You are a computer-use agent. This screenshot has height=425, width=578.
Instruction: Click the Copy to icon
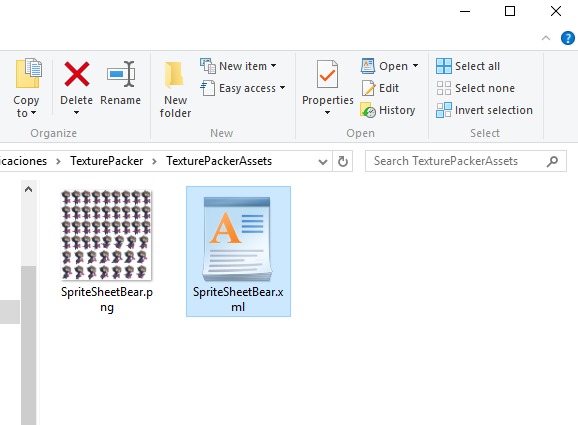(x=28, y=73)
